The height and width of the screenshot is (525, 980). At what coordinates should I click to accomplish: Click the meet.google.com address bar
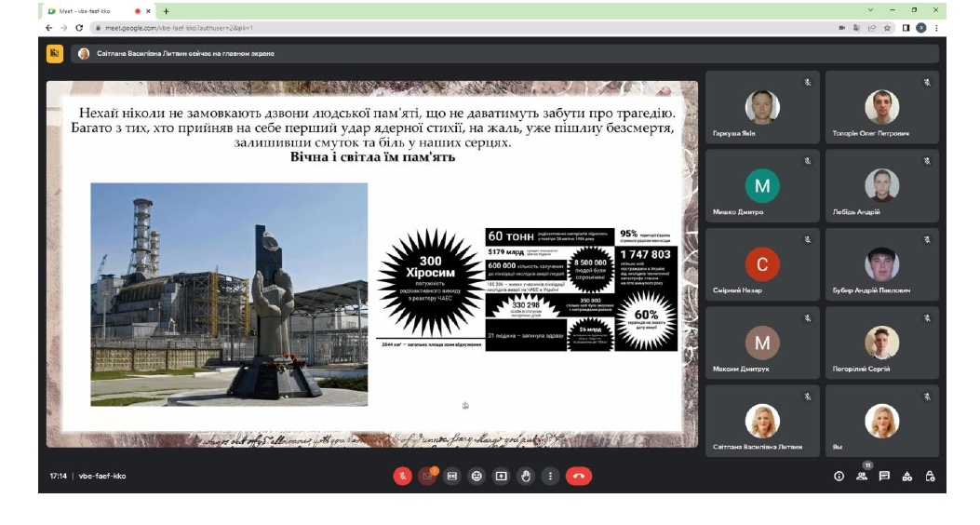(463, 28)
